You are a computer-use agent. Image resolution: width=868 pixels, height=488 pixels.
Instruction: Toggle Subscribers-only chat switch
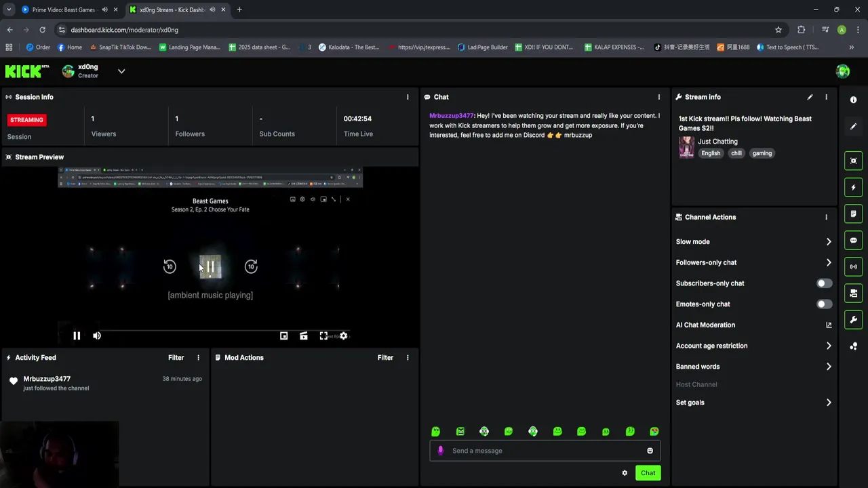pos(824,283)
